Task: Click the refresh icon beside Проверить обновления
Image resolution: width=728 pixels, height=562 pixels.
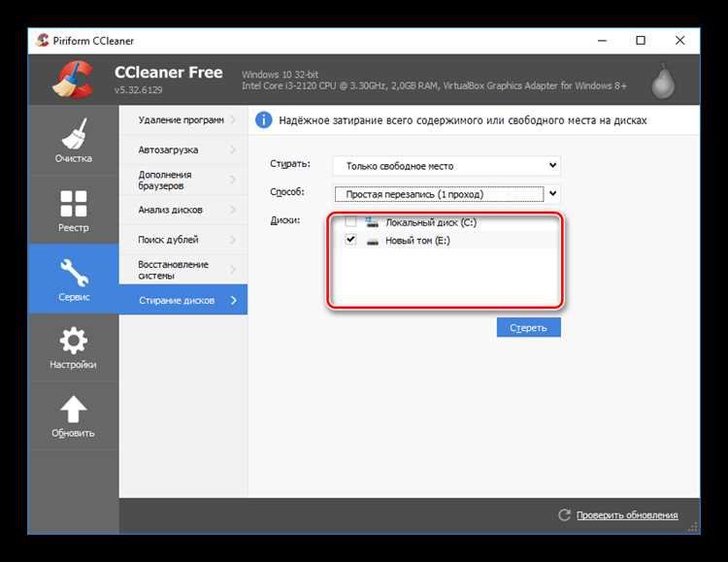Action: point(564,515)
